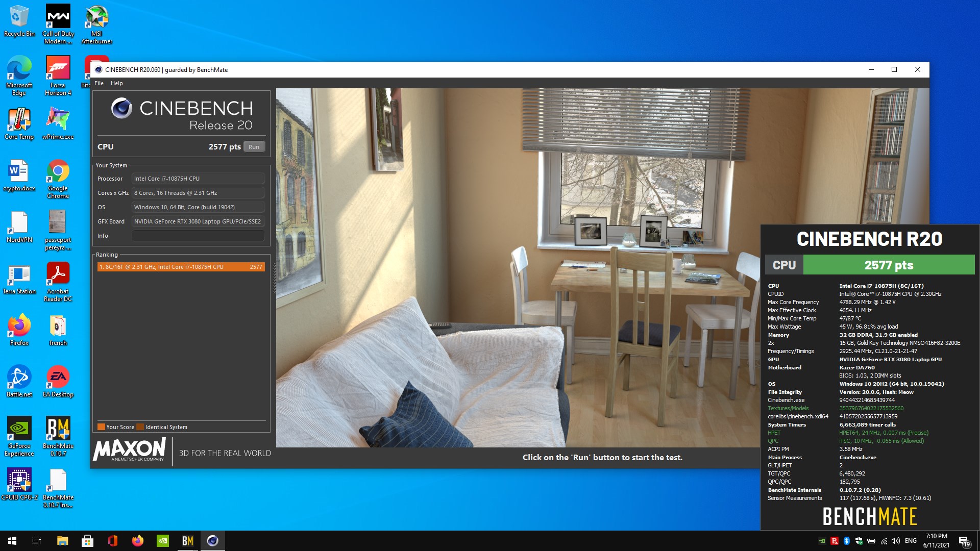Screen dimensions: 980x551
Task: Click the orange Your Score legend swatch
Action: [x=101, y=427]
